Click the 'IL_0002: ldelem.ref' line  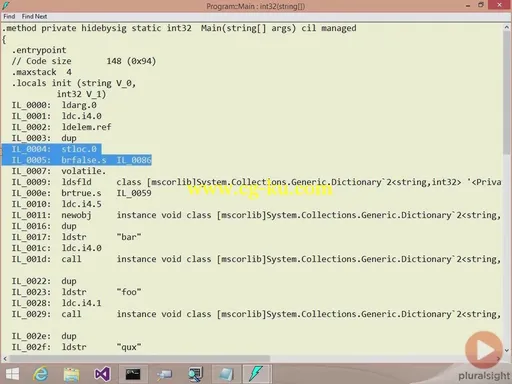pos(61,127)
